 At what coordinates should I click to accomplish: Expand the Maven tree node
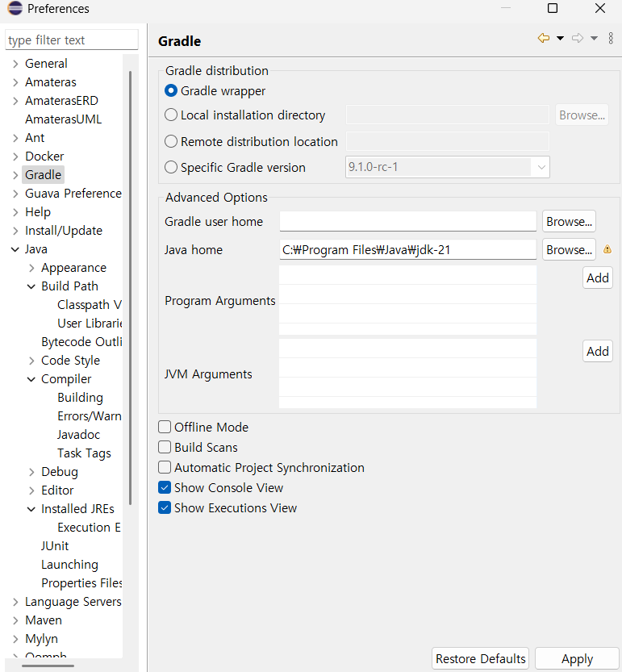click(x=15, y=620)
